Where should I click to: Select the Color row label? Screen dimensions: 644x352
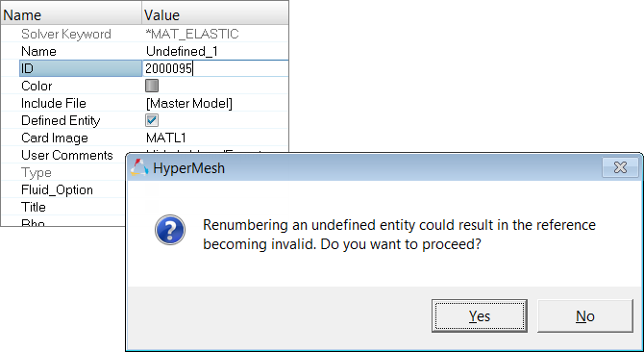[37, 86]
